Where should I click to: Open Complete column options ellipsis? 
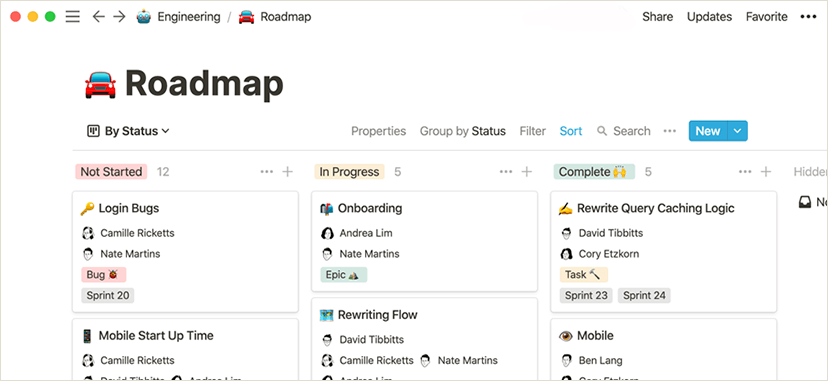(x=745, y=172)
